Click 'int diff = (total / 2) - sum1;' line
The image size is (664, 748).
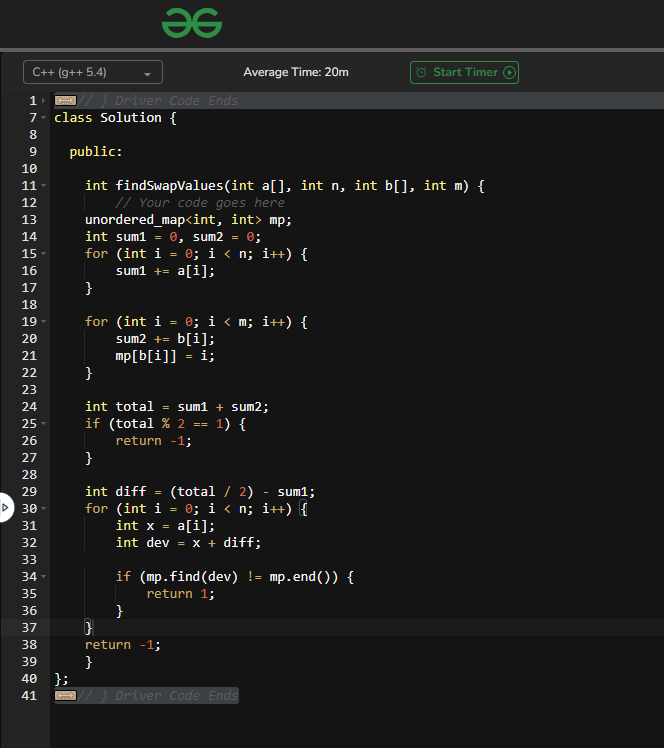coord(200,492)
